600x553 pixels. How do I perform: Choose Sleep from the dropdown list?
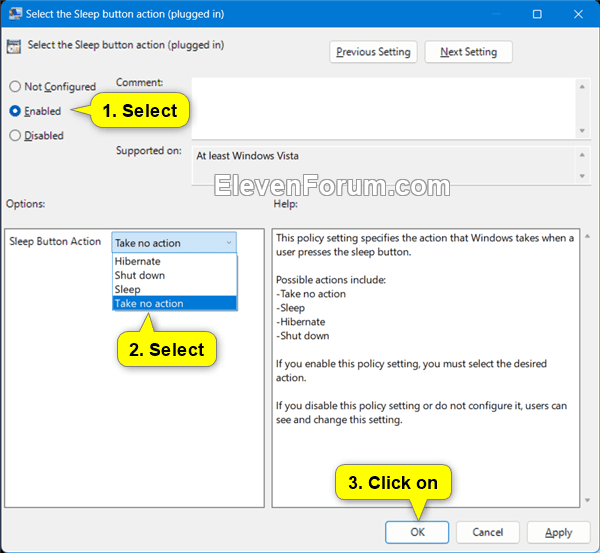pyautogui.click(x=175, y=289)
